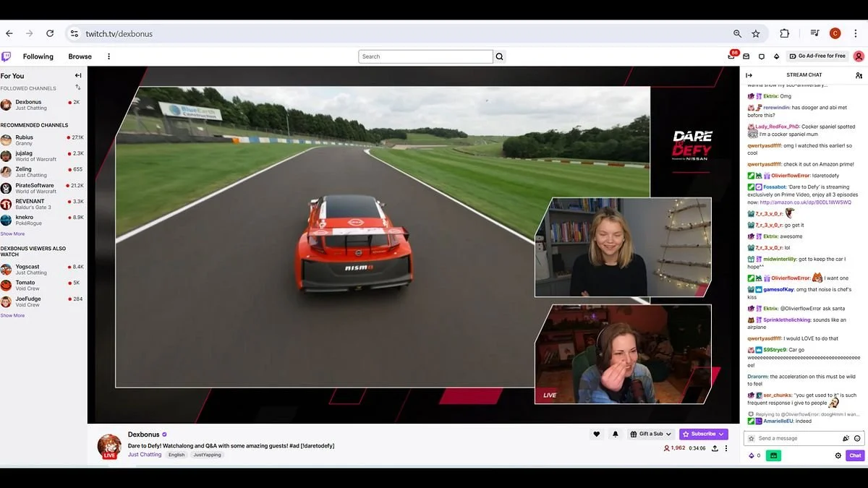Collapse the For You sidebar
This screenshot has width=868, height=488.
pos(78,75)
